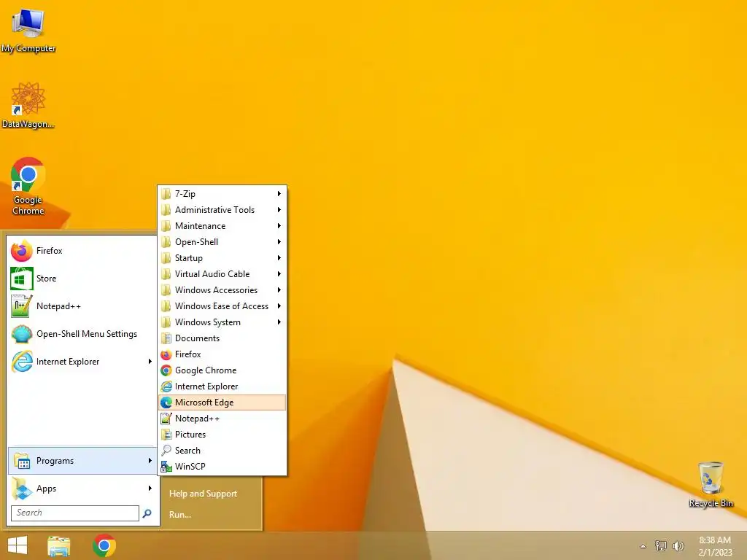Expand the Maintenance submenu arrow
The height and width of the screenshot is (560, 747).
[279, 226]
